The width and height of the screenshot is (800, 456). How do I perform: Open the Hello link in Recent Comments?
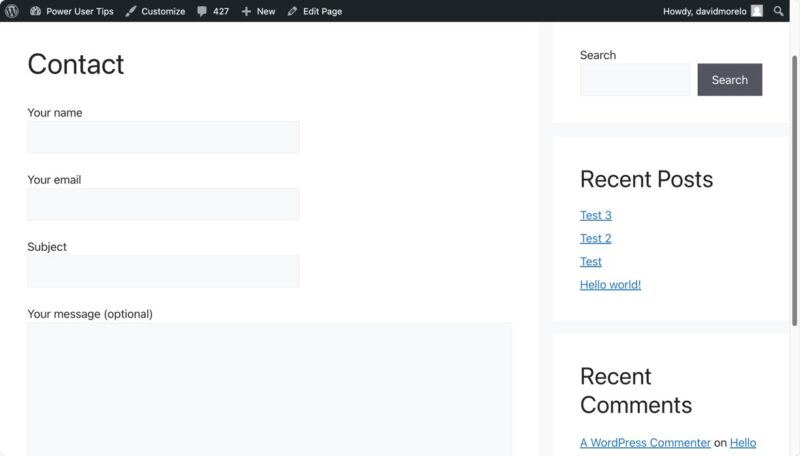click(743, 443)
